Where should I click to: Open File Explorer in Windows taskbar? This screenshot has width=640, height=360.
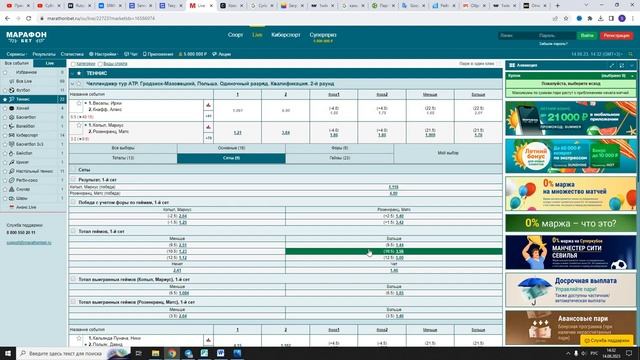tap(156, 353)
